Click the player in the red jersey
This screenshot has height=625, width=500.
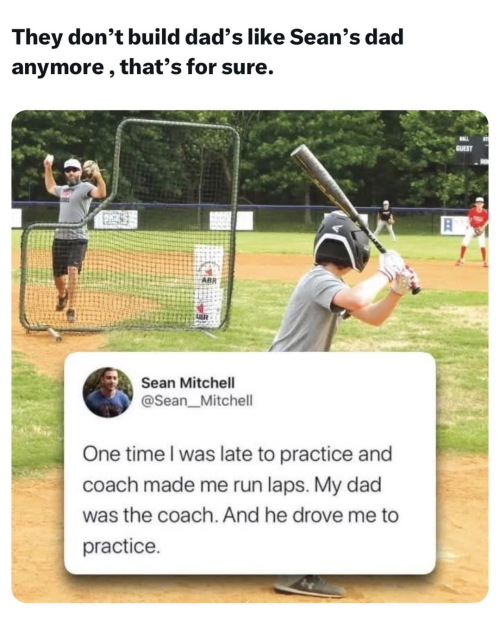pos(474,230)
